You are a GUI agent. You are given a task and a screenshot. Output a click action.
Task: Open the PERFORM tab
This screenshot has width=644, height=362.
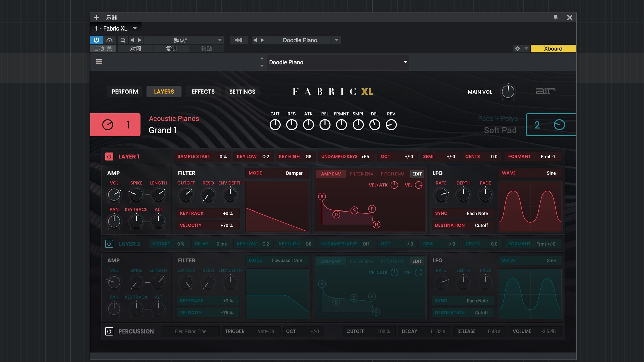pyautogui.click(x=124, y=92)
